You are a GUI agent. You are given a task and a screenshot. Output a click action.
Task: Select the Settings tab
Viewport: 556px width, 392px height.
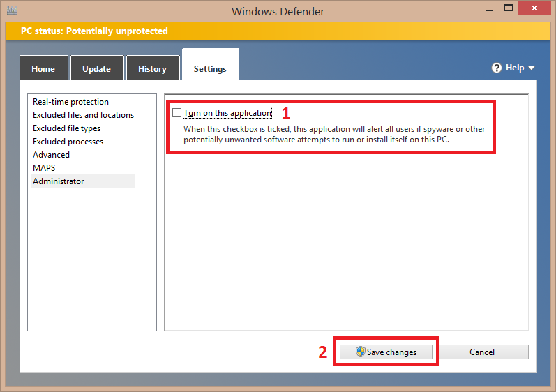coord(210,64)
